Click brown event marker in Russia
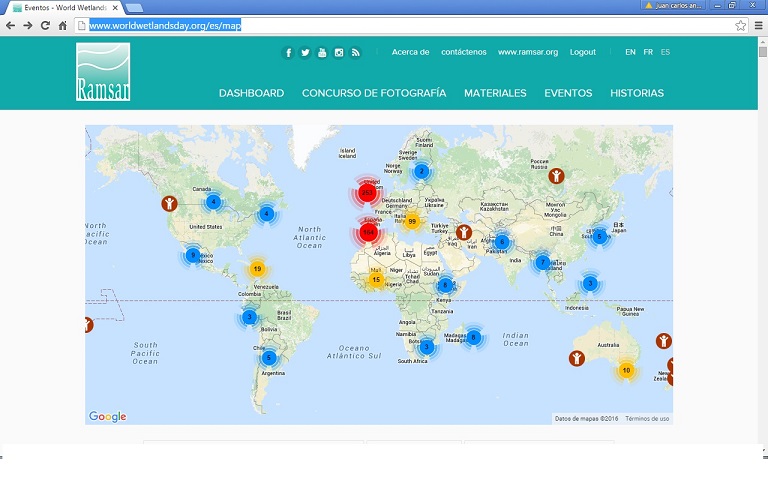This screenshot has width=768, height=480. coord(556,176)
